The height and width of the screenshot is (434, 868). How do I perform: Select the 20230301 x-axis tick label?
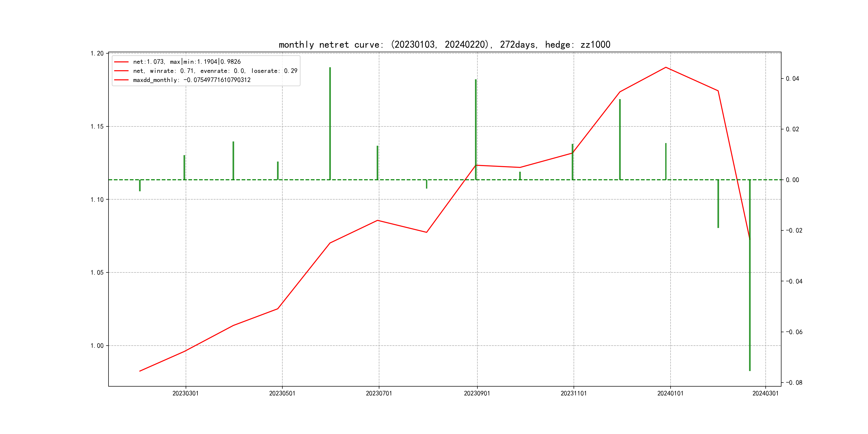point(185,393)
